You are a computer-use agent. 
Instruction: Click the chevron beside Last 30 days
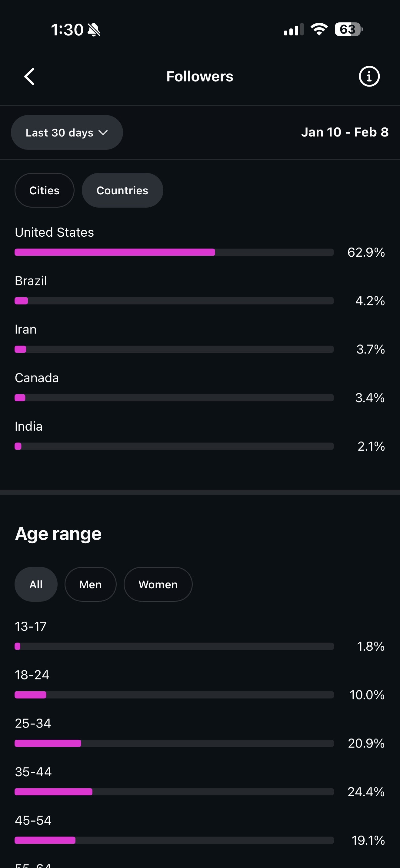[103, 133]
